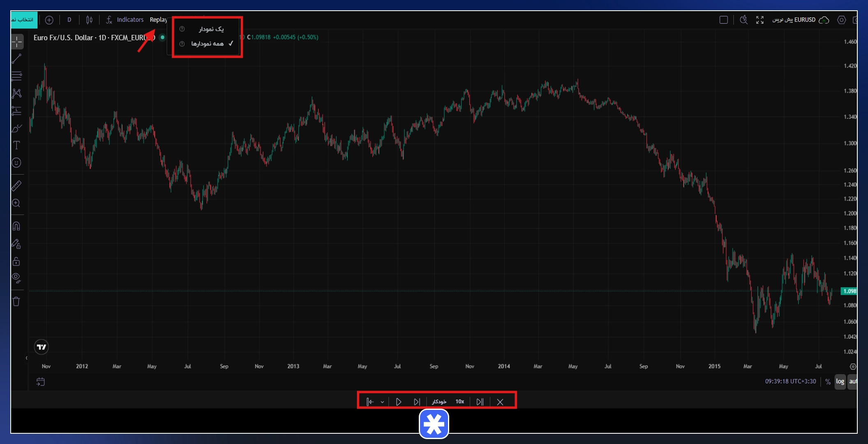The image size is (868, 444).
Task: Open chart settings hexagon icon
Action: tap(841, 20)
